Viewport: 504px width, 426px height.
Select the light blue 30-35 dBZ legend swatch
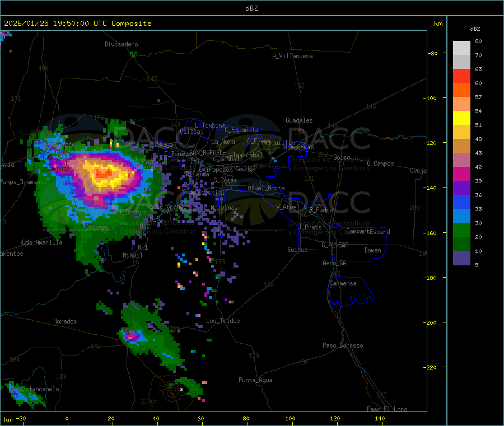point(461,216)
